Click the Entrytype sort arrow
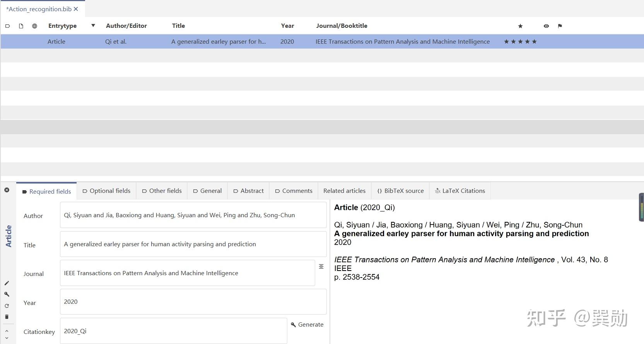This screenshot has height=344, width=644. 93,26
